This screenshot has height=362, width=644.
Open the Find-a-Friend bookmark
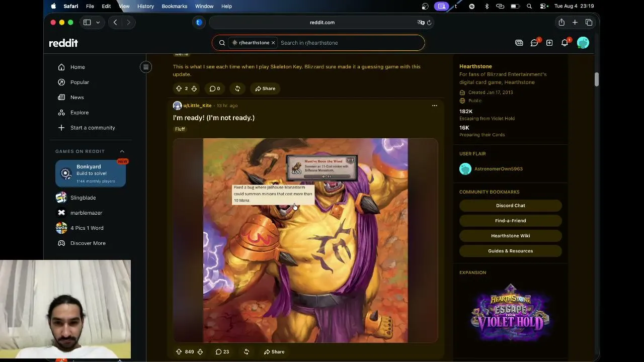tap(510, 221)
